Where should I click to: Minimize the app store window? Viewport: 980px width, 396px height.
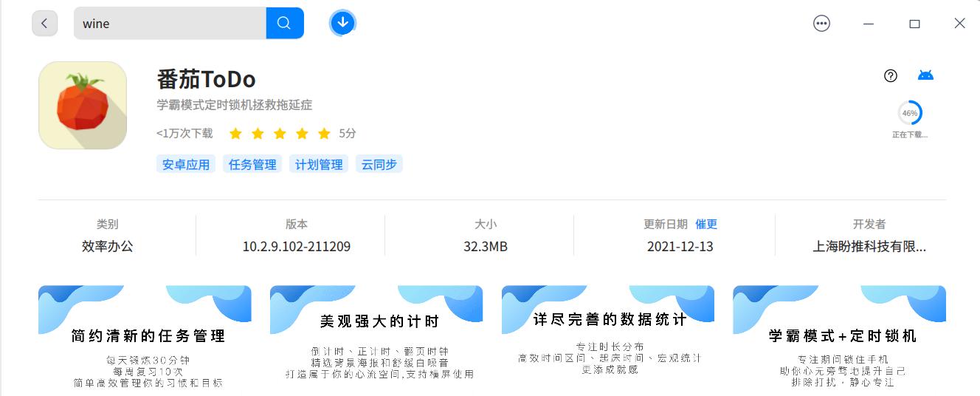(869, 24)
